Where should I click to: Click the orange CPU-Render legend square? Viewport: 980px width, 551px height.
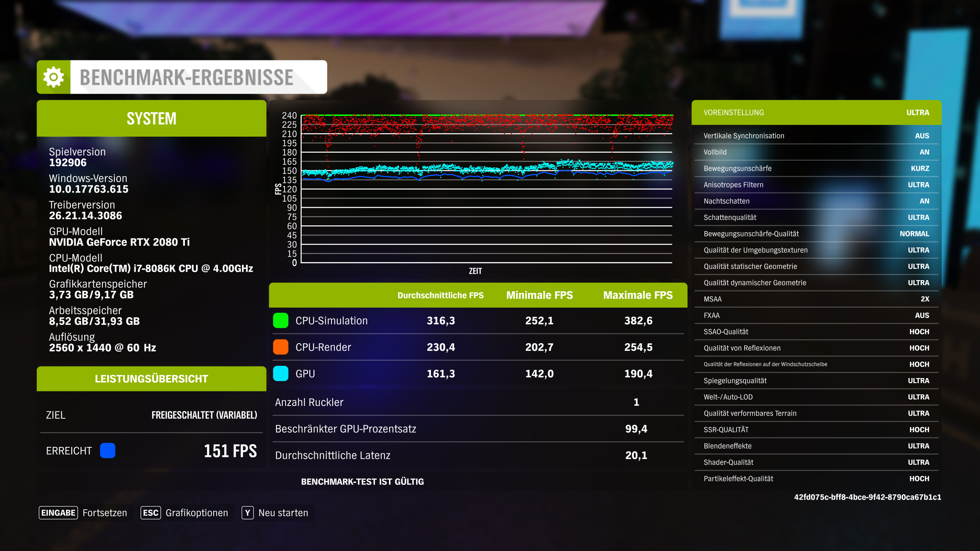(x=281, y=347)
